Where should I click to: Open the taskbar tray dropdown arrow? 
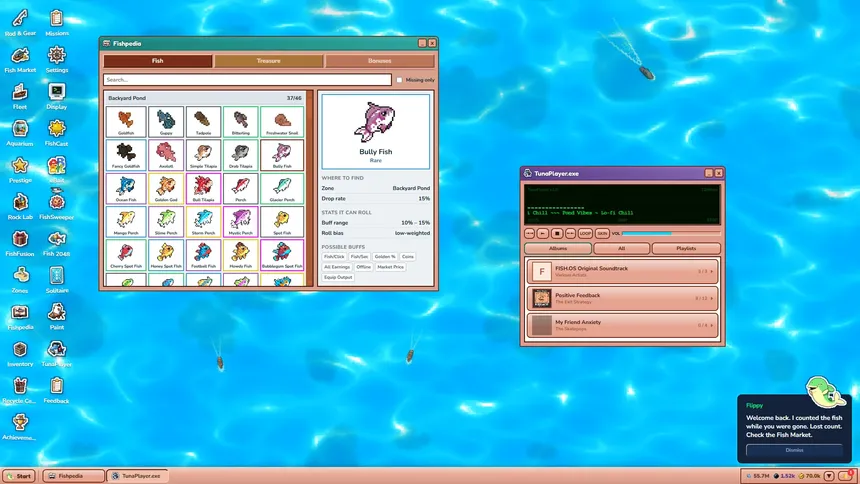[829, 476]
